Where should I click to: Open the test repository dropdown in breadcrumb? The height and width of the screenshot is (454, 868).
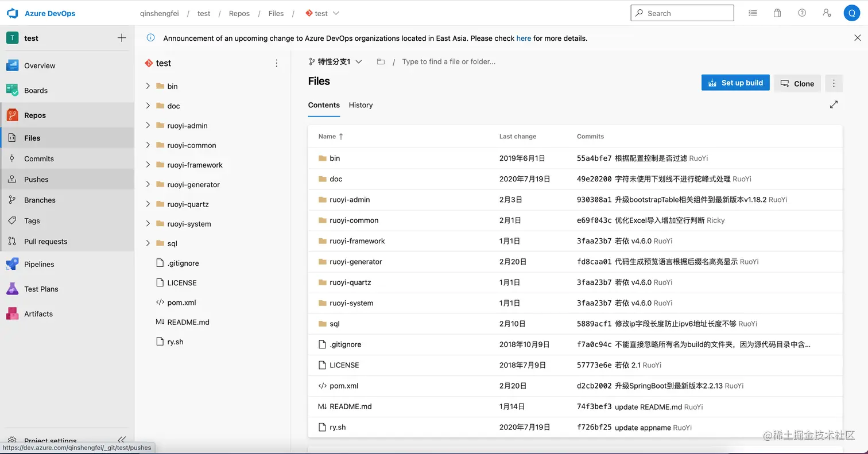[x=322, y=13]
